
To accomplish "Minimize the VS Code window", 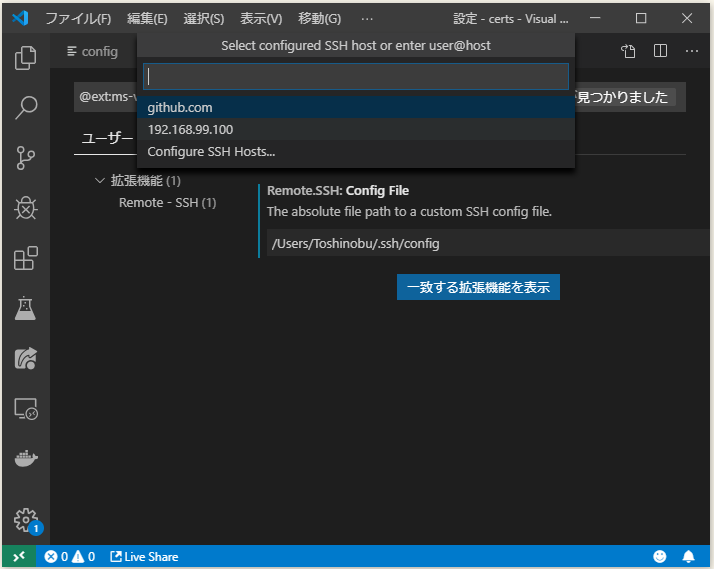I will pyautogui.click(x=595, y=18).
